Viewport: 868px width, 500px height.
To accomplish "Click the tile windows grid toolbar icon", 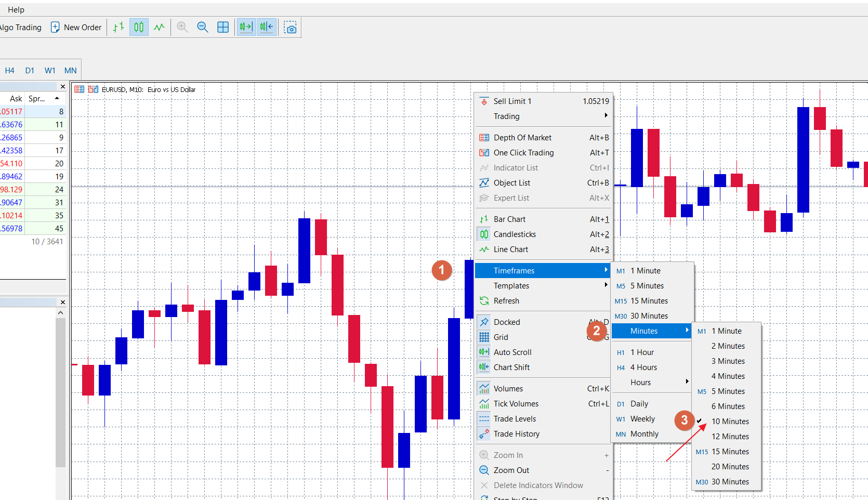I will (x=223, y=28).
